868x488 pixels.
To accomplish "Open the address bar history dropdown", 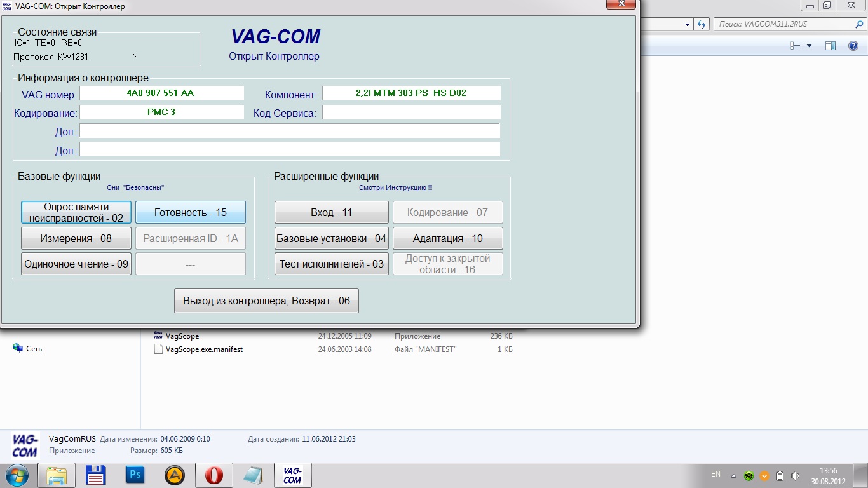I will click(x=688, y=24).
